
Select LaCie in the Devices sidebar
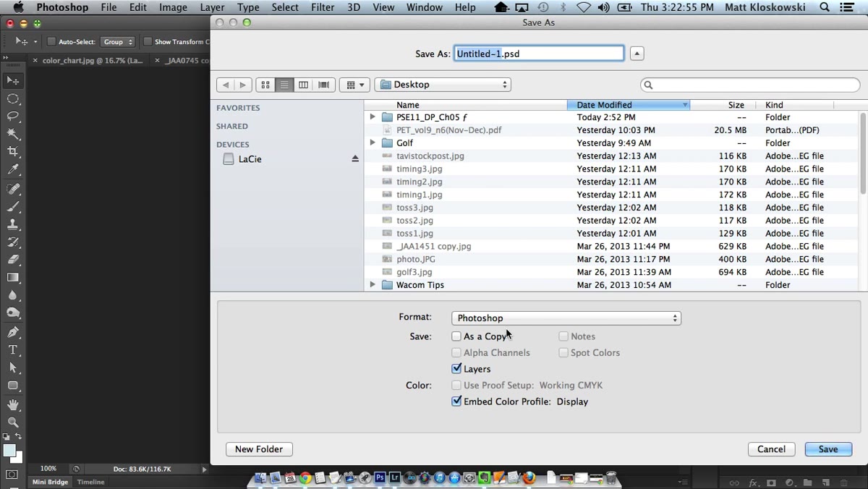pyautogui.click(x=250, y=159)
